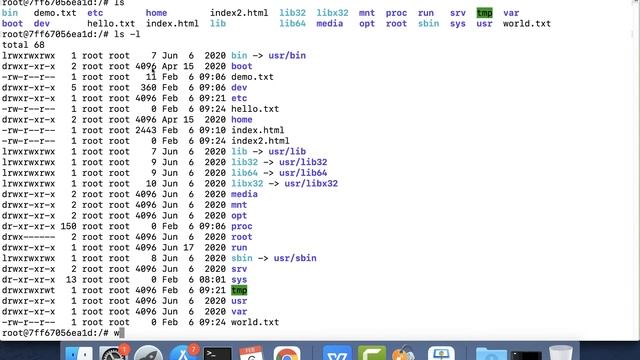Click the prompt line ending with 'w'

point(63,333)
